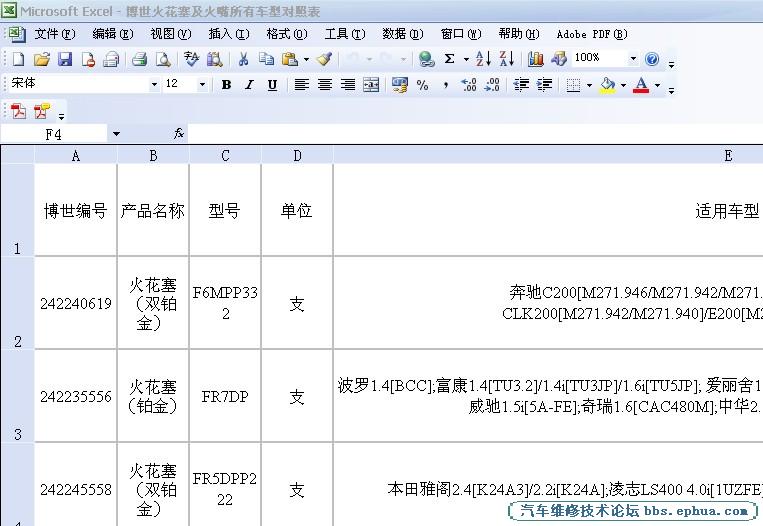Viewport: 763px width, 526px height.
Task: Apply the yellow fill color bucket
Action: coord(608,85)
